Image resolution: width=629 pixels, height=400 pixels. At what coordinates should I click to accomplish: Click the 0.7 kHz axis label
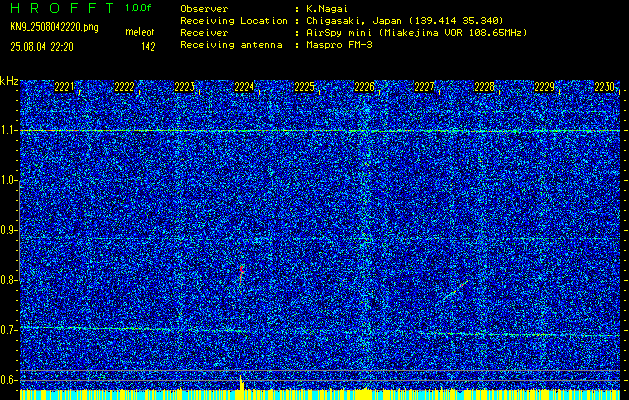(8, 330)
